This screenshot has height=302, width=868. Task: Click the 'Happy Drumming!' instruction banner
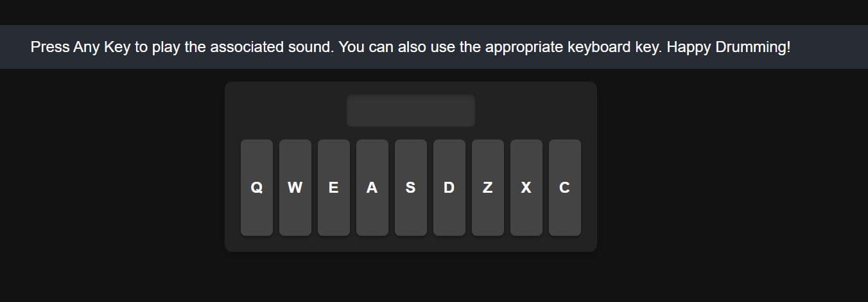410,48
